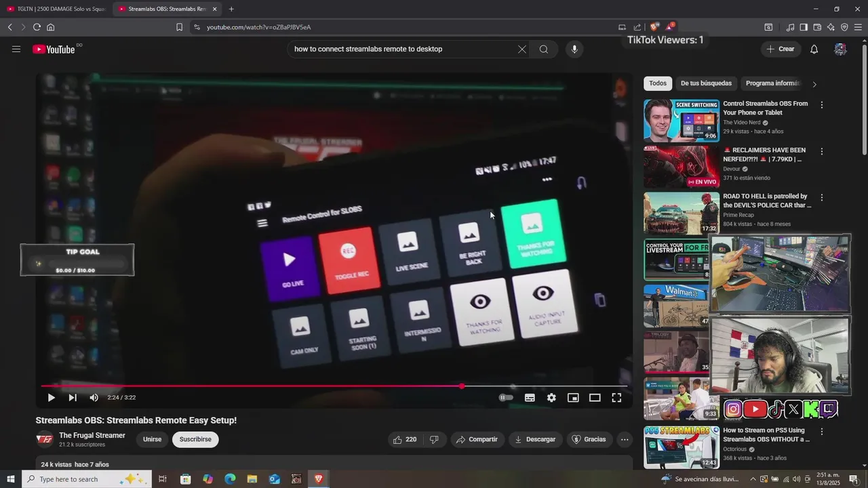Click The Frugal Streamer channel avatar
The width and height of the screenshot is (868, 488).
click(x=45, y=439)
